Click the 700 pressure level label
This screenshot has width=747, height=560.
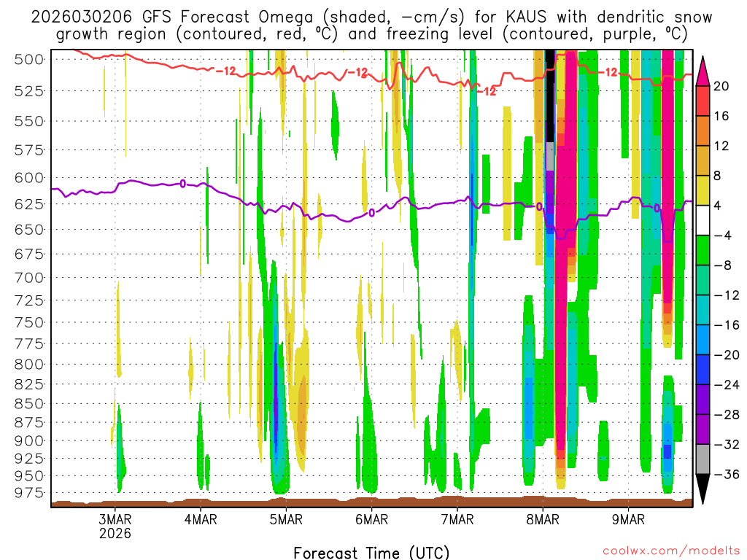(28, 278)
